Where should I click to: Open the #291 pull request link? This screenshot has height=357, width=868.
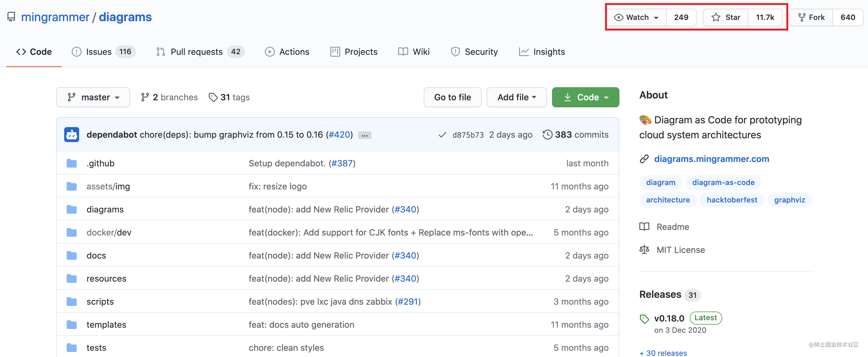click(408, 302)
